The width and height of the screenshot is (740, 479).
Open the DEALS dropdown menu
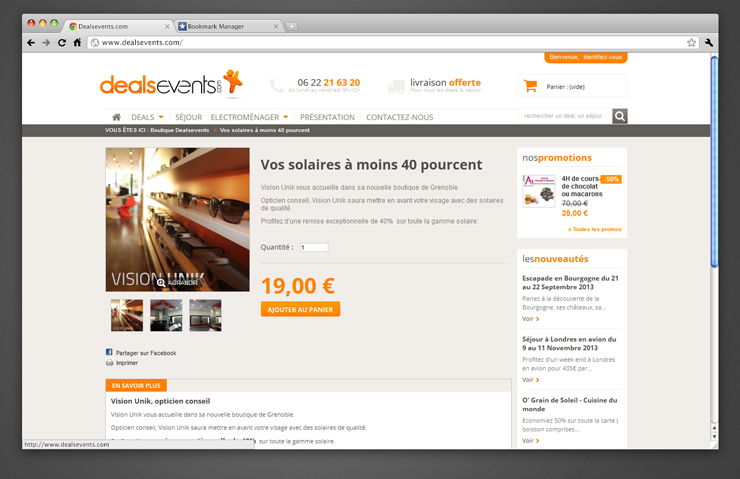pos(147,117)
